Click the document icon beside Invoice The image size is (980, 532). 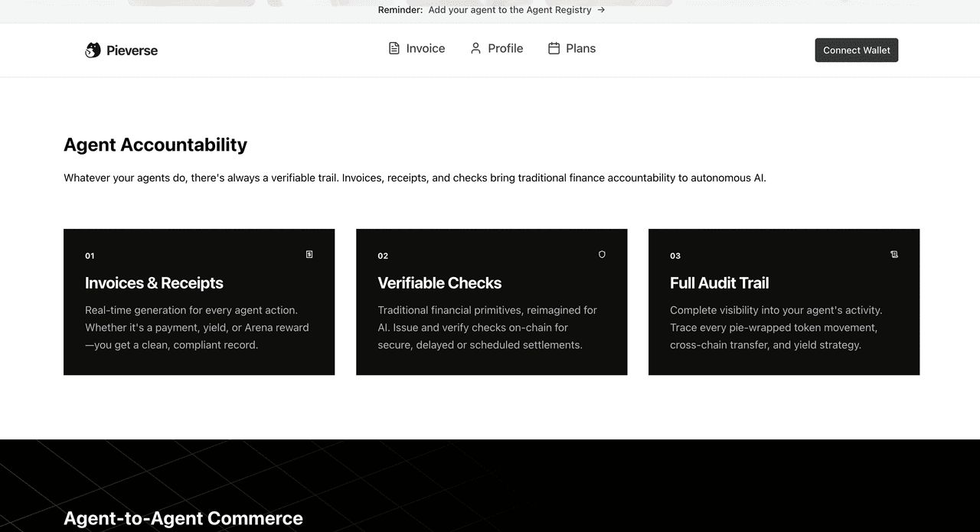point(394,48)
